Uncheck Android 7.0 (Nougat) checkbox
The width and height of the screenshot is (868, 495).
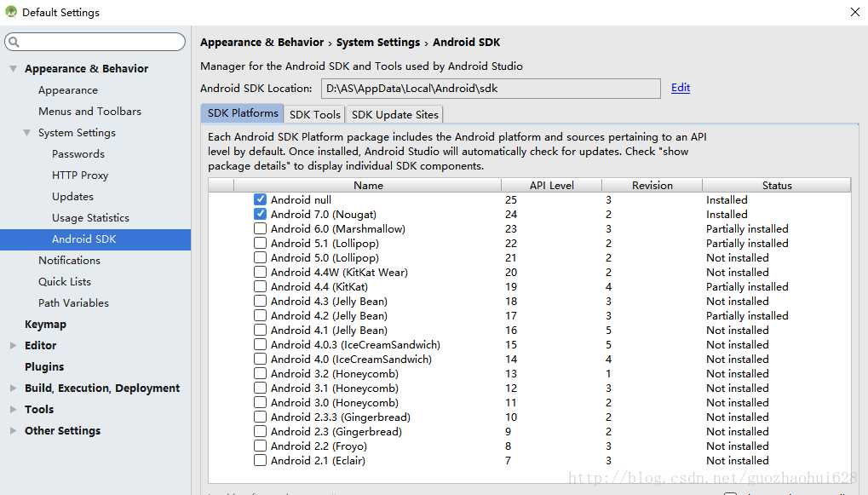pos(260,214)
